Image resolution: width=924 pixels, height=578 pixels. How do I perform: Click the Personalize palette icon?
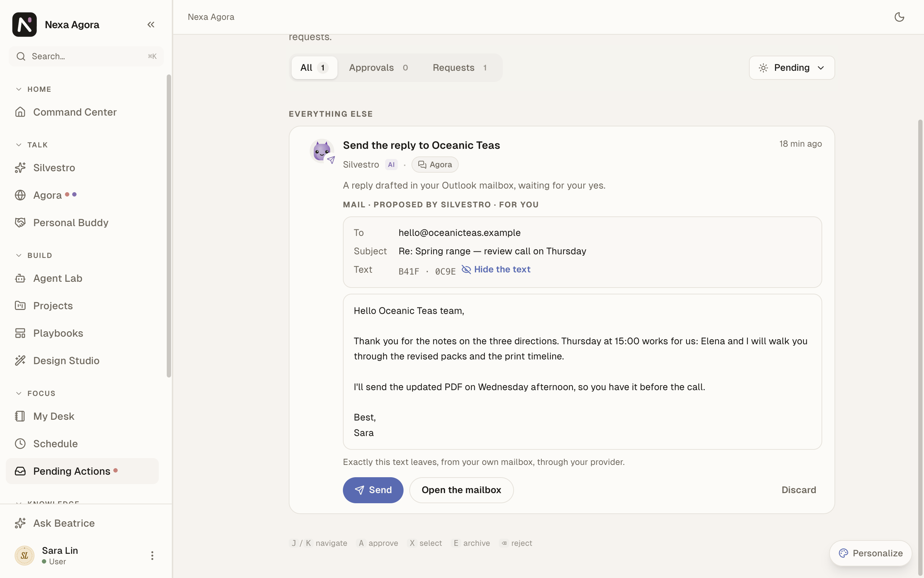[x=844, y=553]
